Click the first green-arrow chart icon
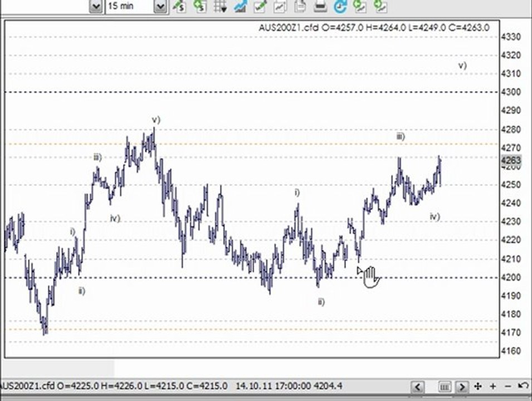Screen dimensions: 532x401 (360, 6)
